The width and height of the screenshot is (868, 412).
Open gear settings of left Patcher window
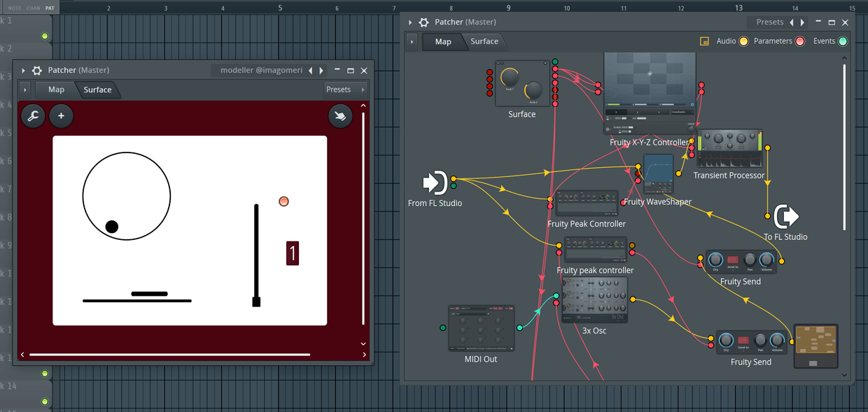point(37,71)
